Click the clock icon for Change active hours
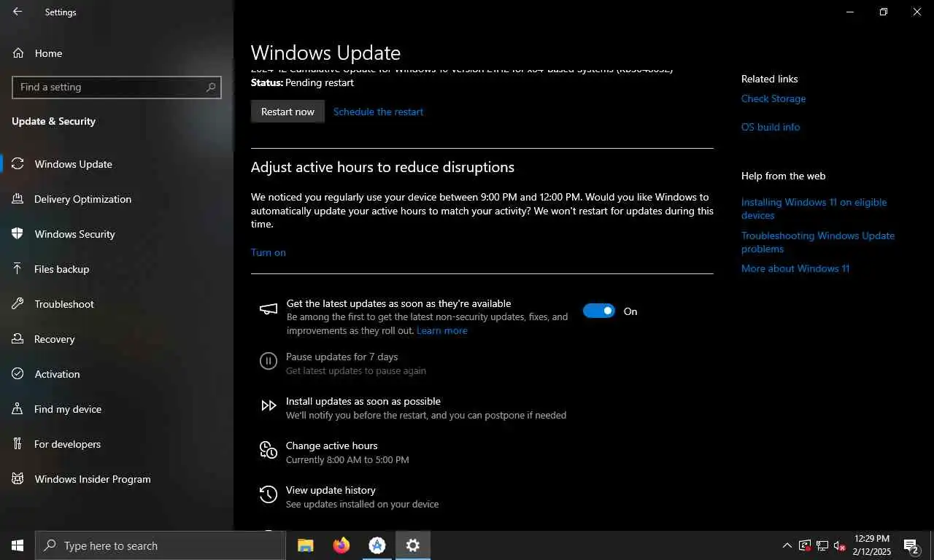The image size is (934, 560). (269, 450)
